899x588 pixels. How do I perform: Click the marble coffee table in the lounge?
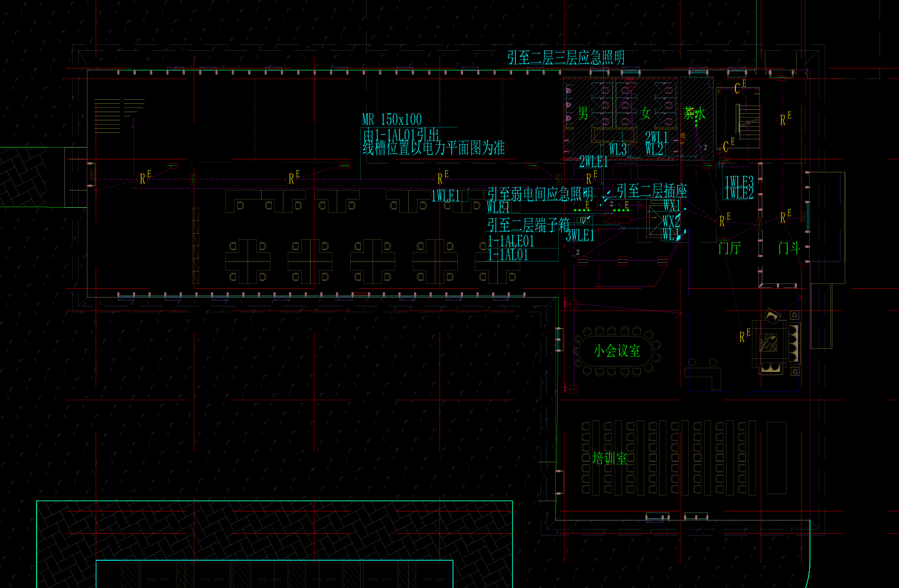[x=770, y=344]
